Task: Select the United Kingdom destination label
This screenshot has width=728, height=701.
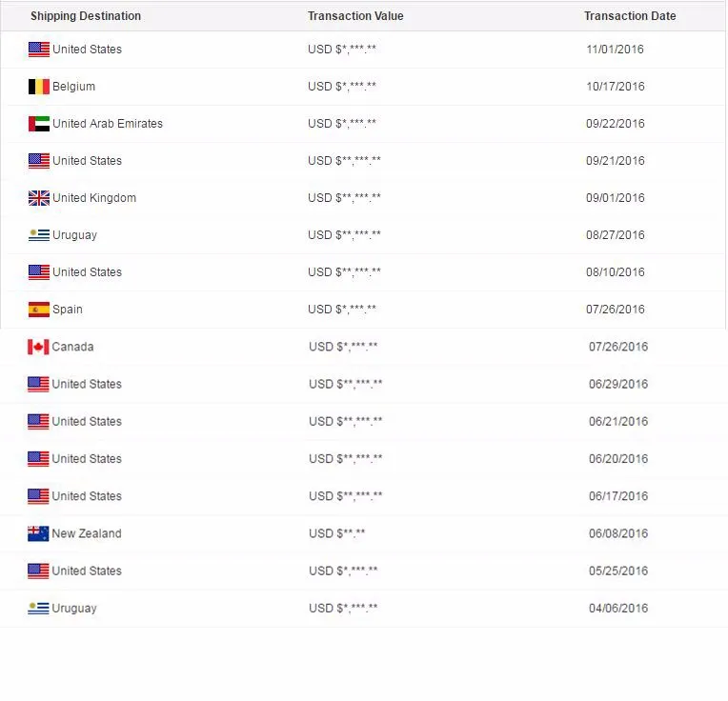Action: tap(94, 198)
